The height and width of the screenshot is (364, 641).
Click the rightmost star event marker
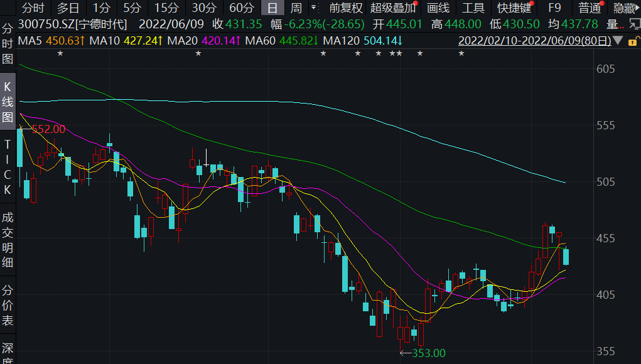coord(461,53)
